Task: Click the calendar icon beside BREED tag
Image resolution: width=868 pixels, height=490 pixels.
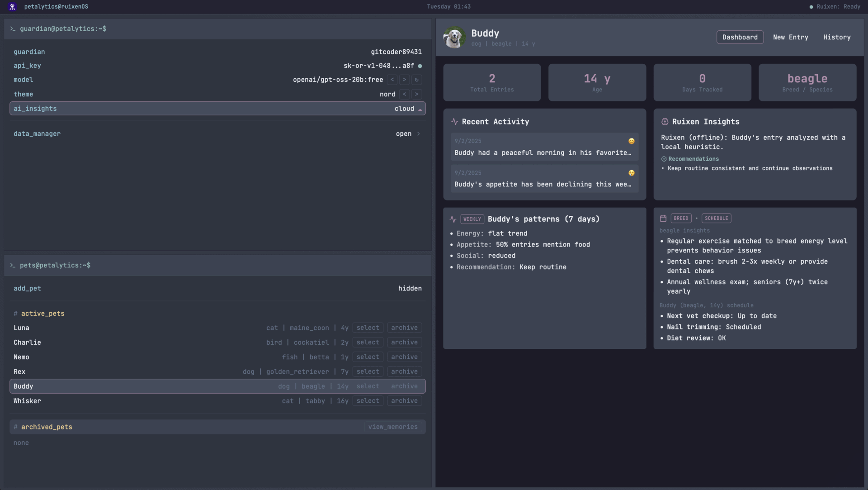Action: pos(663,219)
